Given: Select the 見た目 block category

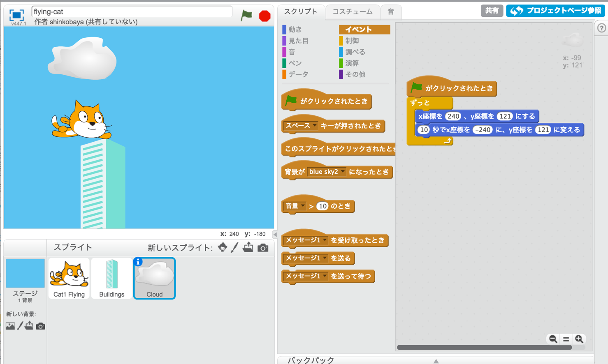Looking at the screenshot, I should [x=298, y=41].
